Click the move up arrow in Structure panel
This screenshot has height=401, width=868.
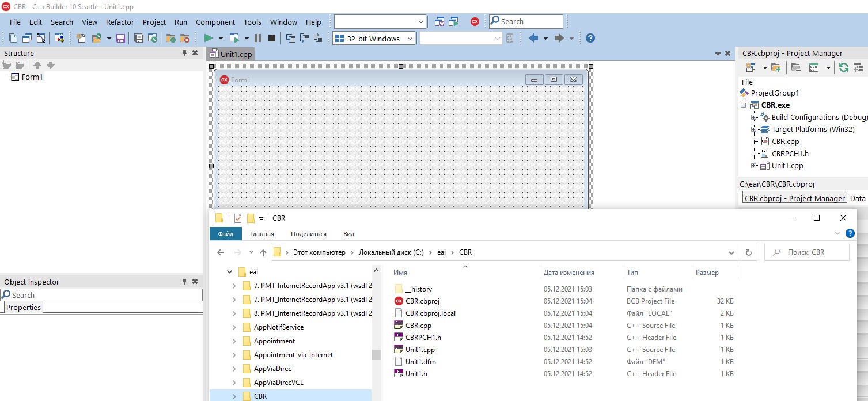click(37, 65)
